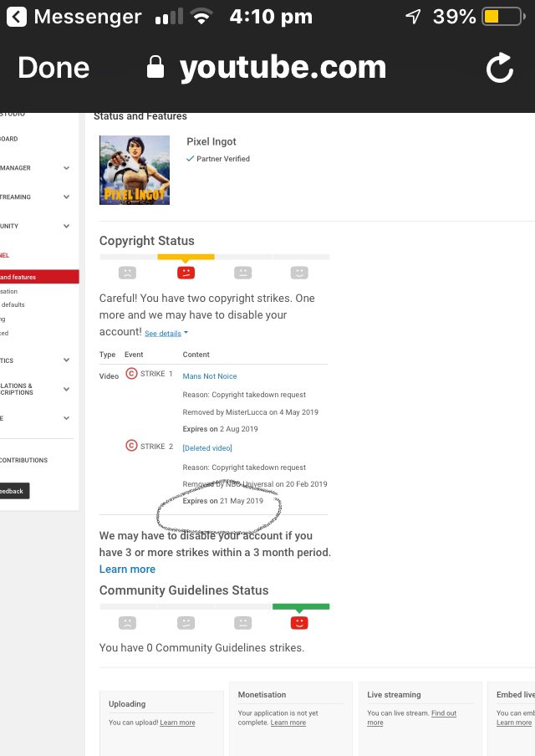This screenshot has height=756, width=535.
Task: Select the Upload defaults sidebar item
Action: click(x=13, y=304)
